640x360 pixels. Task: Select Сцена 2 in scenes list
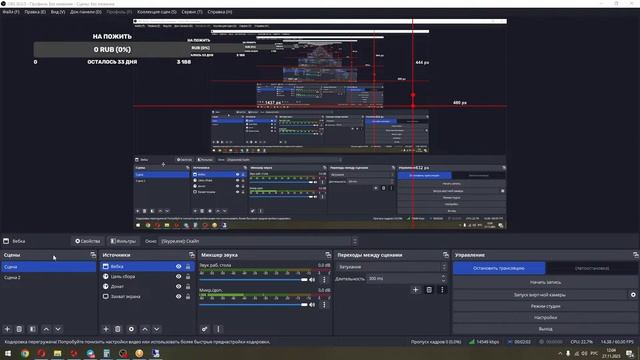coord(49,278)
